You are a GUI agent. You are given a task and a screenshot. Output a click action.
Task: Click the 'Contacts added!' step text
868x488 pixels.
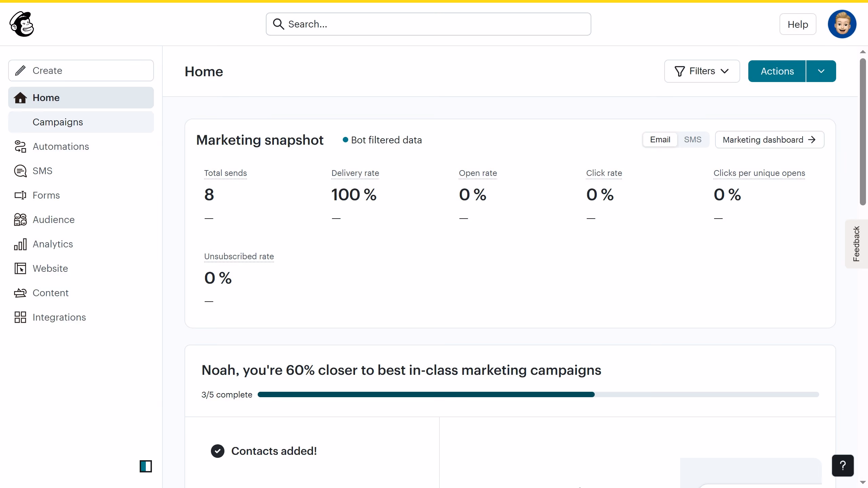click(x=274, y=451)
